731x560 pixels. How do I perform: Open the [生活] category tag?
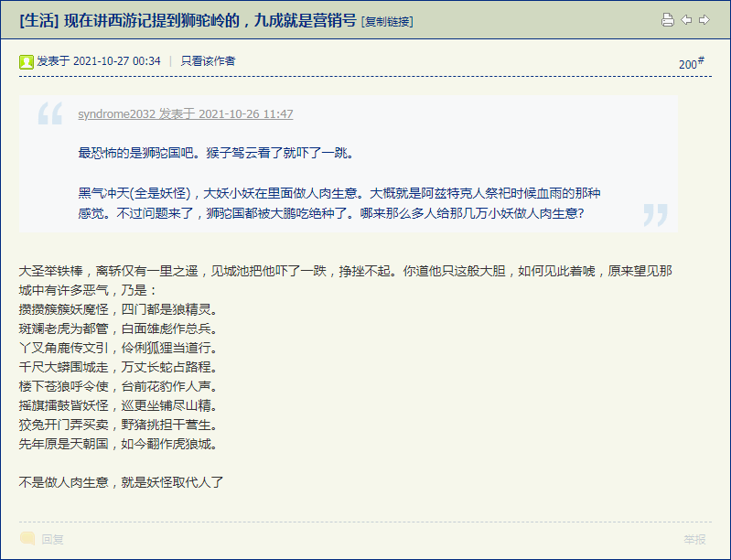click(39, 21)
